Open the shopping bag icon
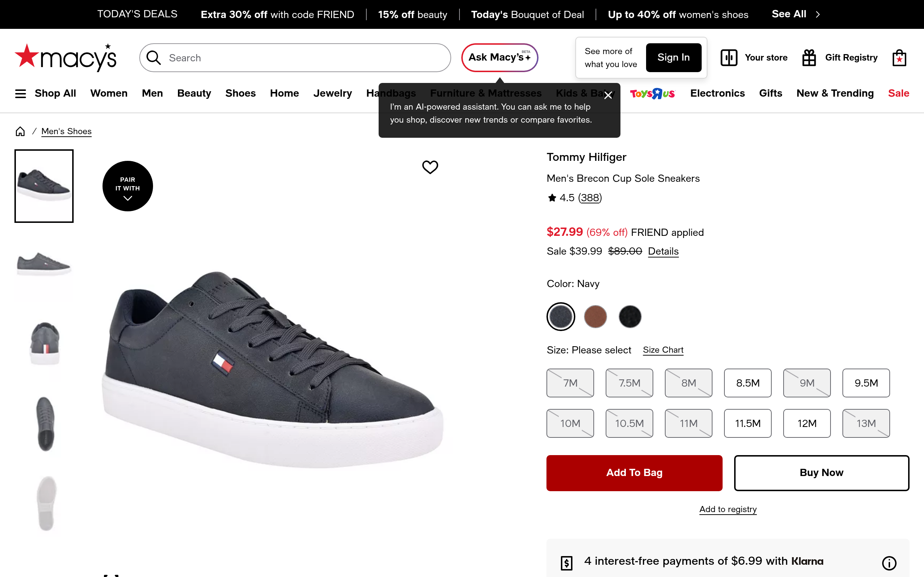Screen dimensions: 924x577 (x=899, y=58)
